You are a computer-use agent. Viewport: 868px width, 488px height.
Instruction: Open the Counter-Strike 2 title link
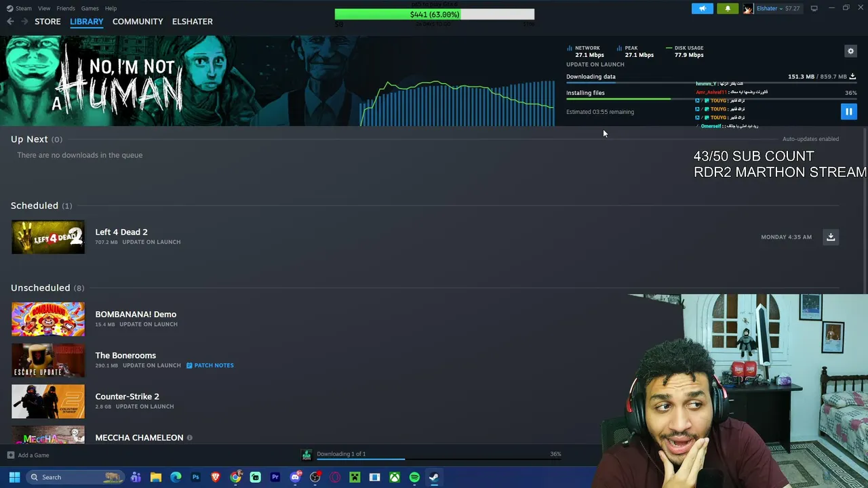tap(127, 396)
